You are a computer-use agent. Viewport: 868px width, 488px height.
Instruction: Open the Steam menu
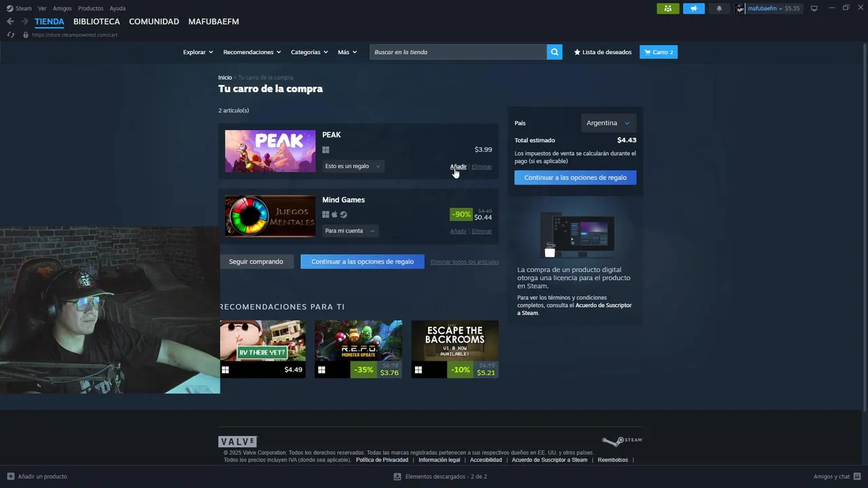(x=24, y=8)
